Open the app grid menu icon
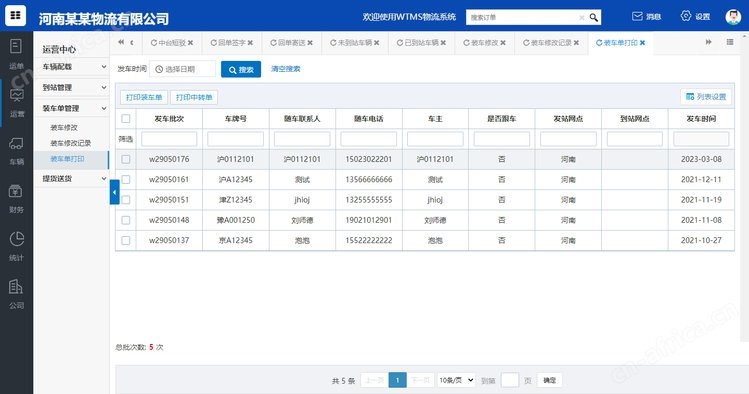749x394 pixels. (15, 15)
